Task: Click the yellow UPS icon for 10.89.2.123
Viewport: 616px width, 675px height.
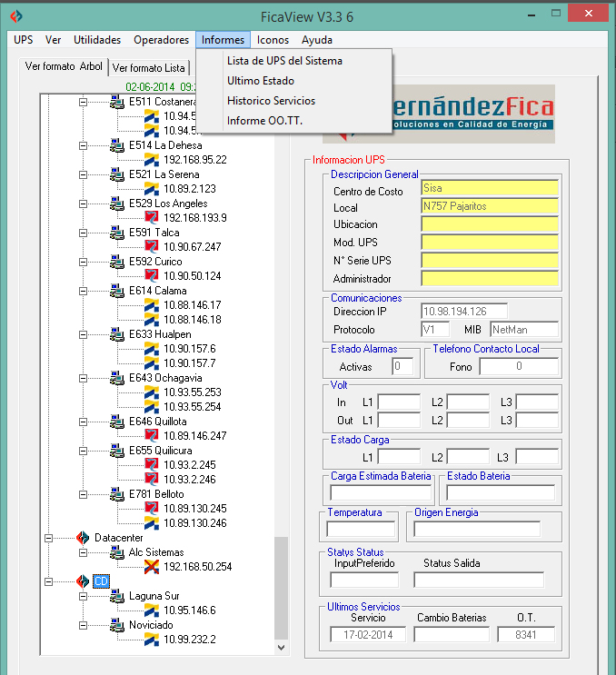Action: [x=152, y=189]
